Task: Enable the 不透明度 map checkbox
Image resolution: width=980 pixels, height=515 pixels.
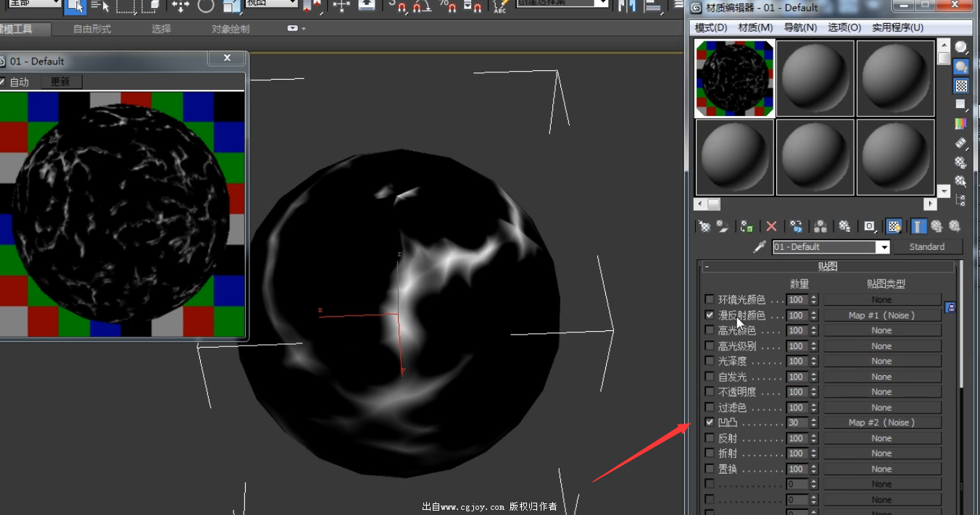Action: pyautogui.click(x=709, y=392)
